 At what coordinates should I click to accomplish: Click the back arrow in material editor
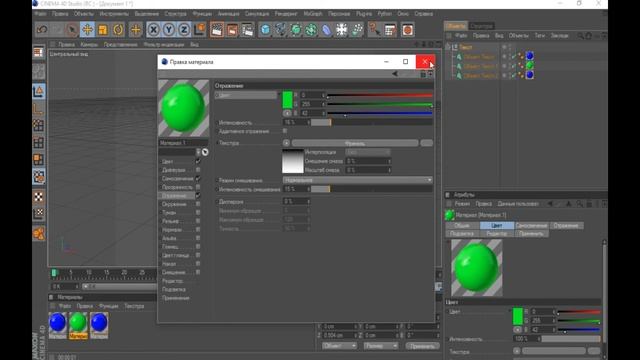click(395, 74)
